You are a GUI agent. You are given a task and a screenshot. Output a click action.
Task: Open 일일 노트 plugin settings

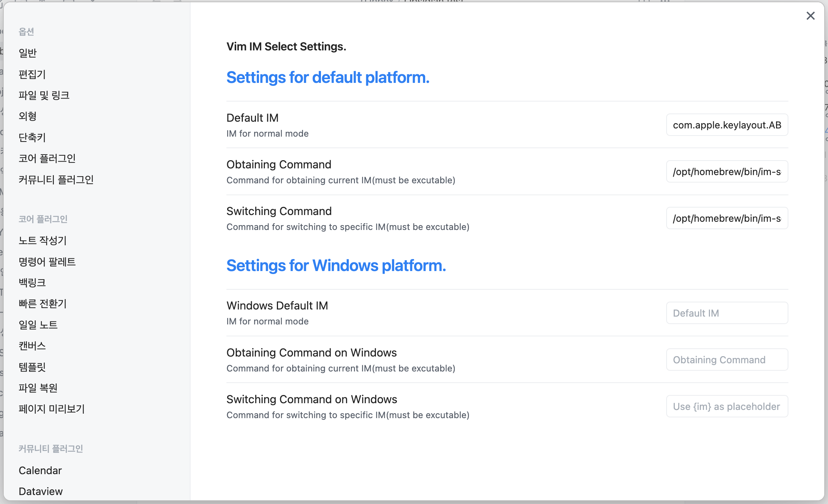click(38, 325)
